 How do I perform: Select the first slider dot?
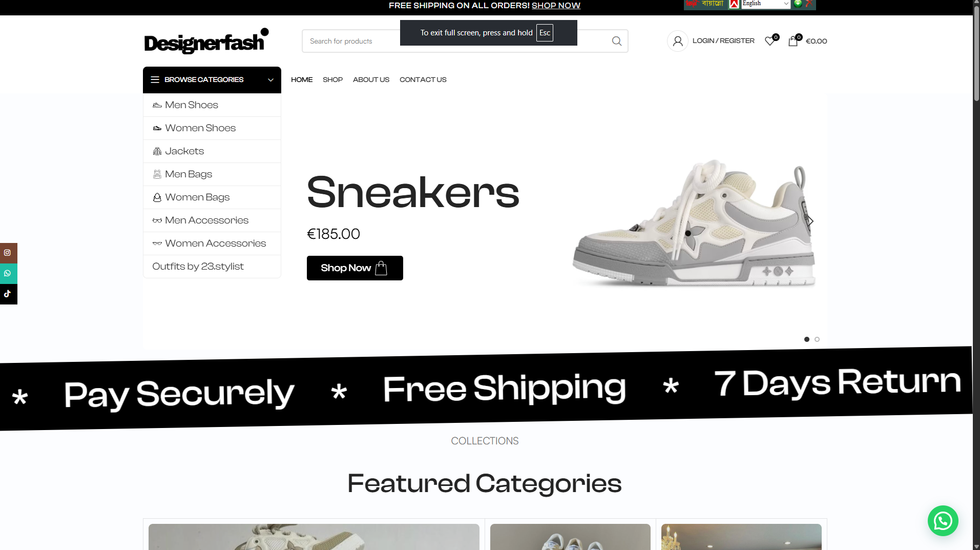pos(807,339)
